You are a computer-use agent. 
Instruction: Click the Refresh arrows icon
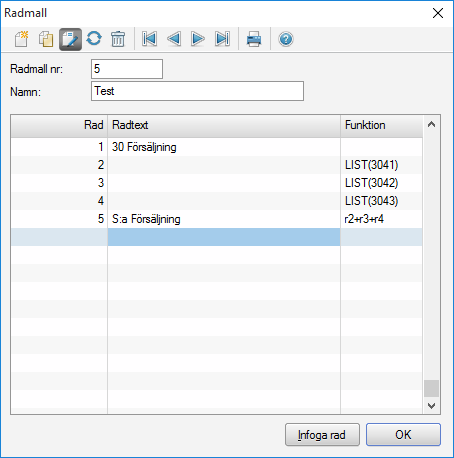(x=94, y=39)
